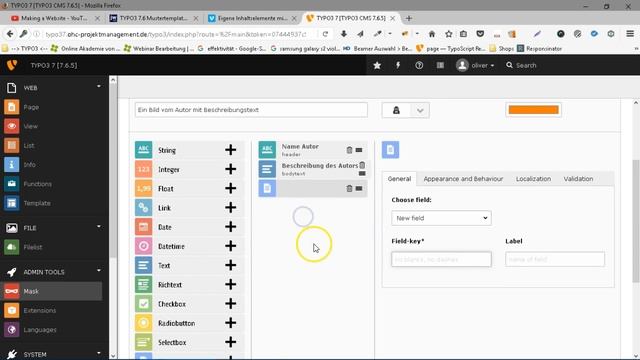Collapse the SYSTEM module group

point(99,353)
